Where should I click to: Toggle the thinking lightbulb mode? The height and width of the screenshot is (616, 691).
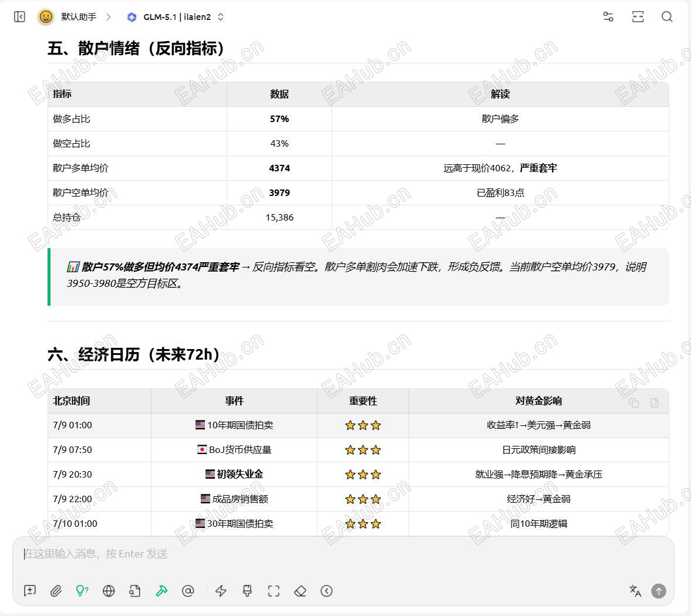[x=82, y=591]
